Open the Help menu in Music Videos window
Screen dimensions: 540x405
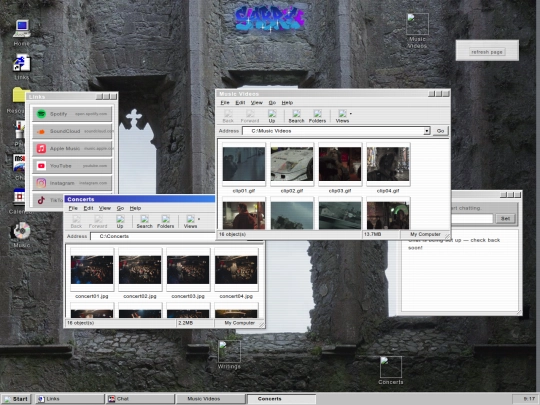[x=287, y=103]
